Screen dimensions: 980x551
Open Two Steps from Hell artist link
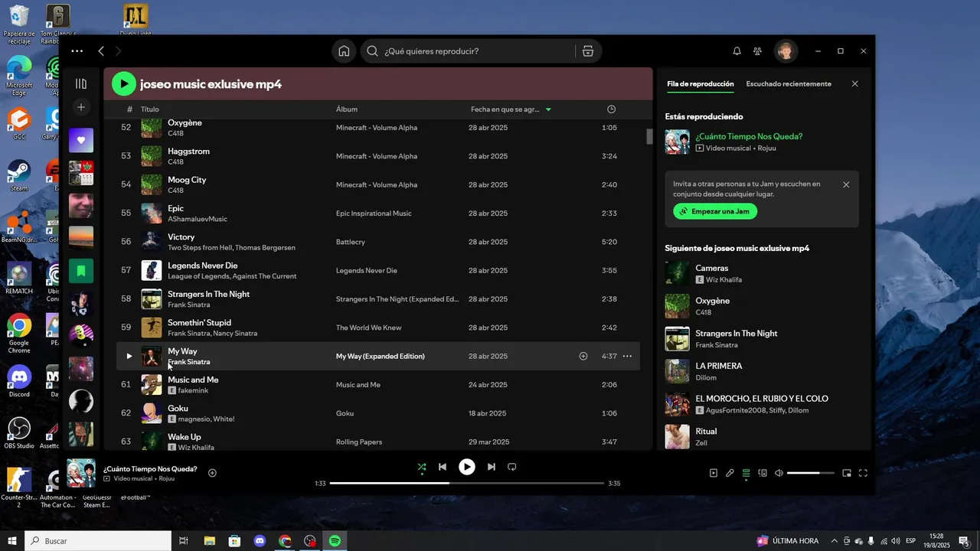click(x=199, y=248)
